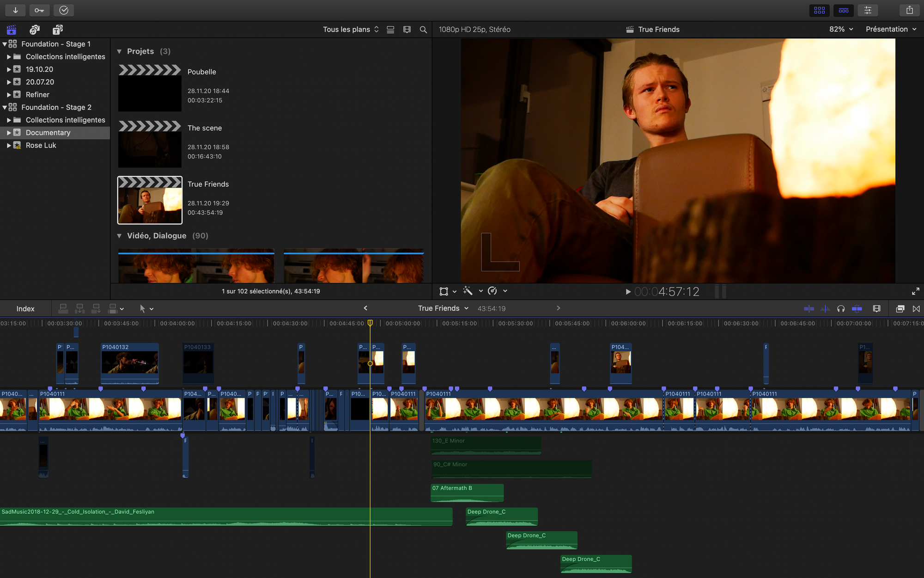The width and height of the screenshot is (924, 578).
Task: Select the Poubelle project
Action: [x=150, y=88]
